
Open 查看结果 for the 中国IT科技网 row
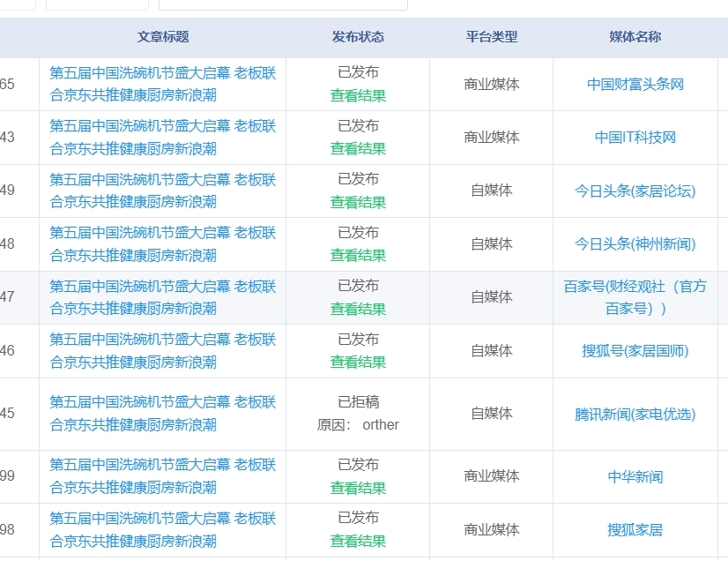point(358,148)
